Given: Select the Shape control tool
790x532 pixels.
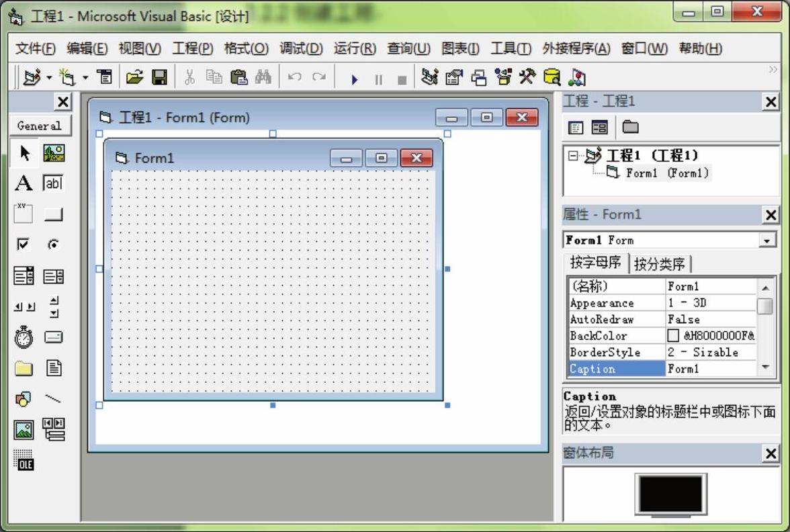Looking at the screenshot, I should [24, 399].
